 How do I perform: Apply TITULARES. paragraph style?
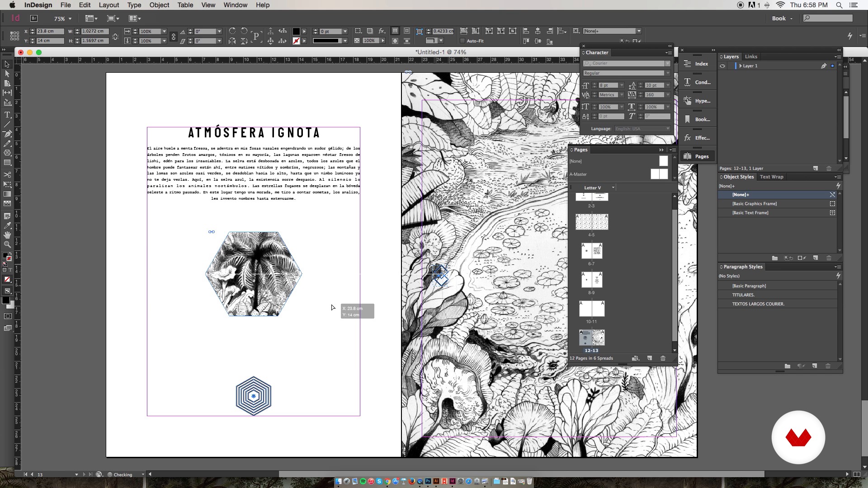tap(743, 295)
